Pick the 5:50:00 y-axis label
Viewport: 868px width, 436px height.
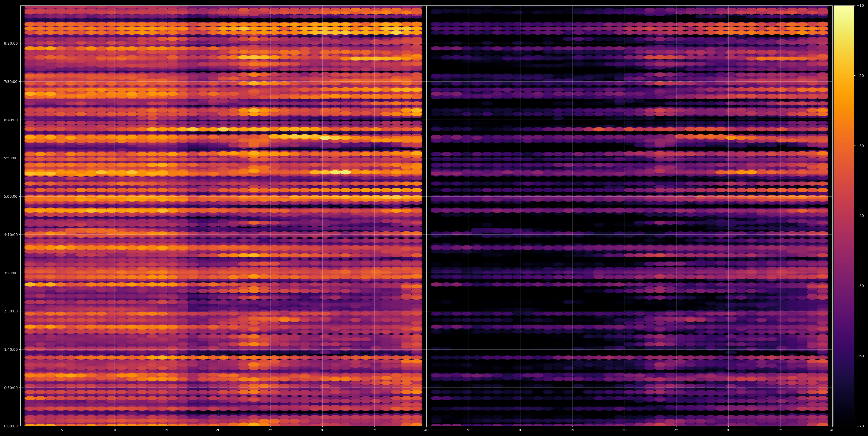point(10,158)
